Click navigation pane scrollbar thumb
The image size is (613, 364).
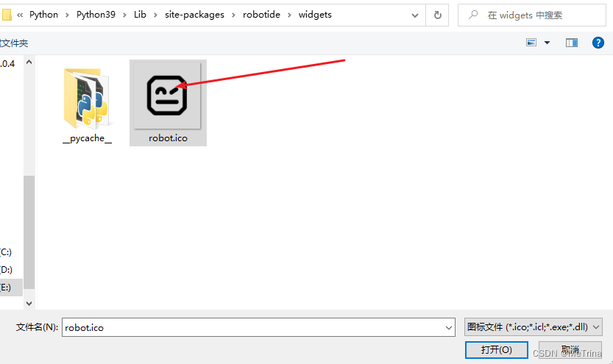tap(29, 232)
